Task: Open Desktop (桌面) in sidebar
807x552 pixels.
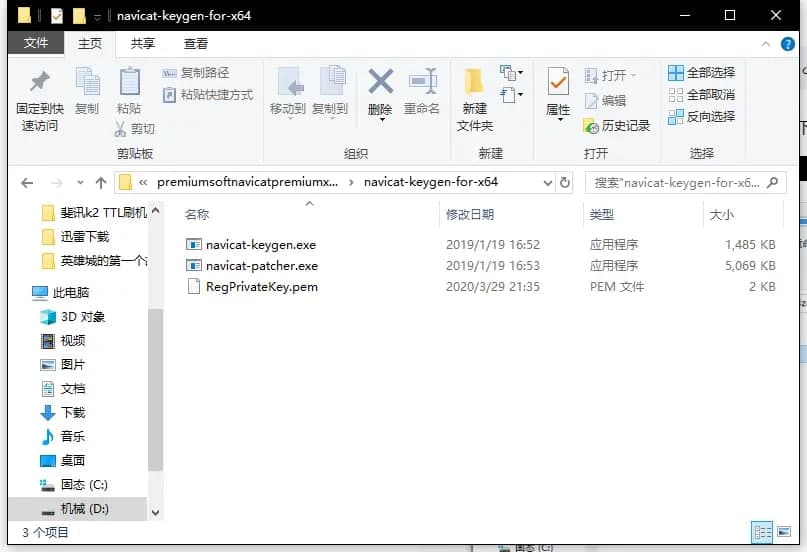Action: click(63, 460)
